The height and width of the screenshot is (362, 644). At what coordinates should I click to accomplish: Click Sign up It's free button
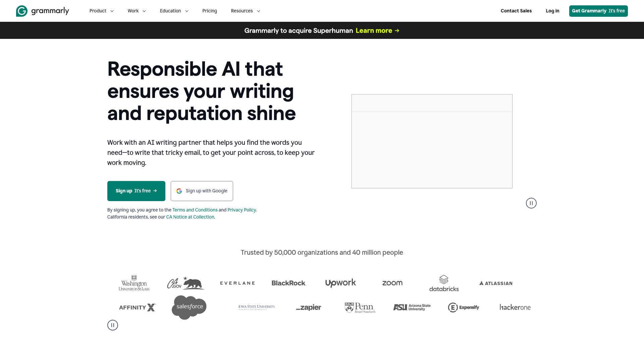(x=136, y=191)
